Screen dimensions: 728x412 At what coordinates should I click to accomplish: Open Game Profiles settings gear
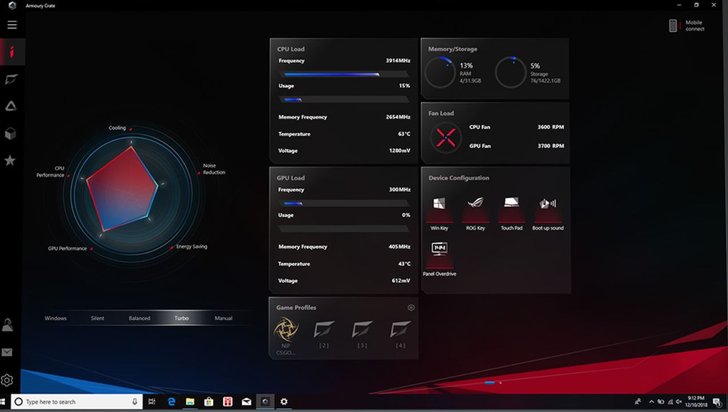coord(411,307)
